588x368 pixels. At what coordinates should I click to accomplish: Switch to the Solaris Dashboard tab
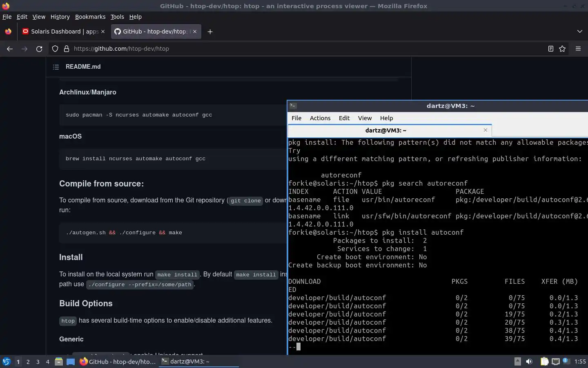(x=64, y=31)
